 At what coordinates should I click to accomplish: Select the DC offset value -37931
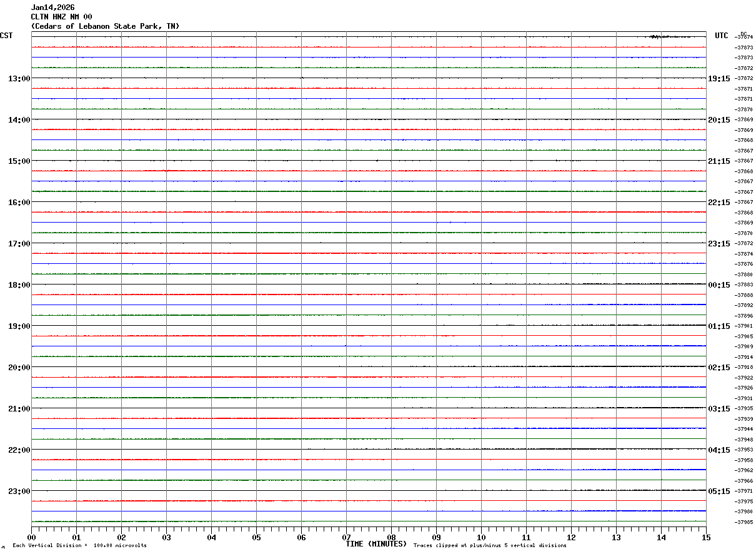(x=744, y=398)
